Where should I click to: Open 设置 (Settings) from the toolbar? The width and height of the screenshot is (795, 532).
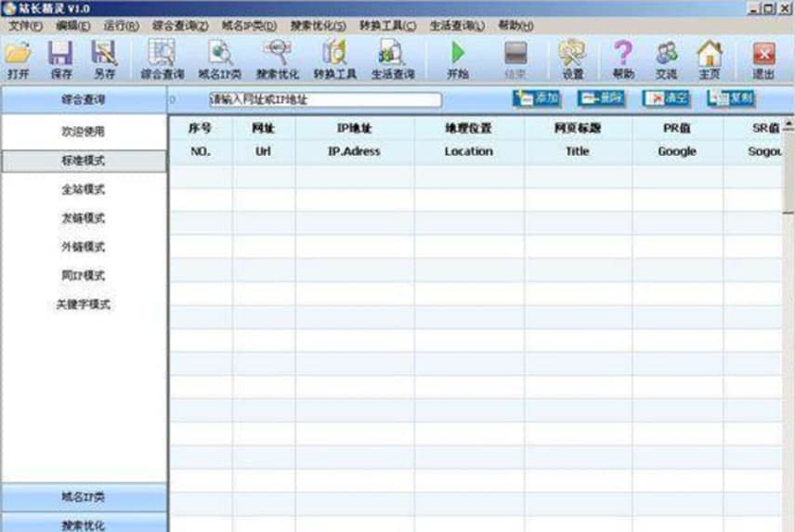[x=573, y=59]
